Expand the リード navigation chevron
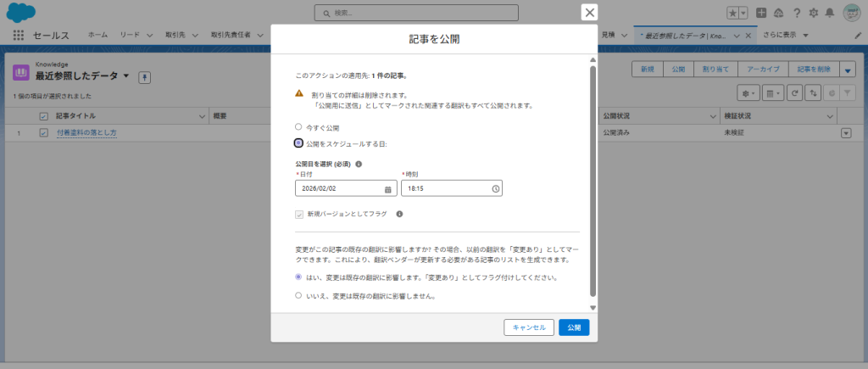The image size is (868, 369). tap(149, 36)
